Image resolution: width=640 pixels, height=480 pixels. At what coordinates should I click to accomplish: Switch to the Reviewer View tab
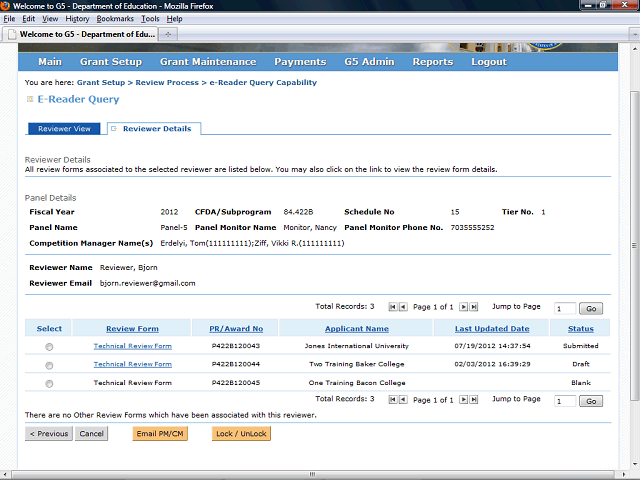tap(64, 129)
